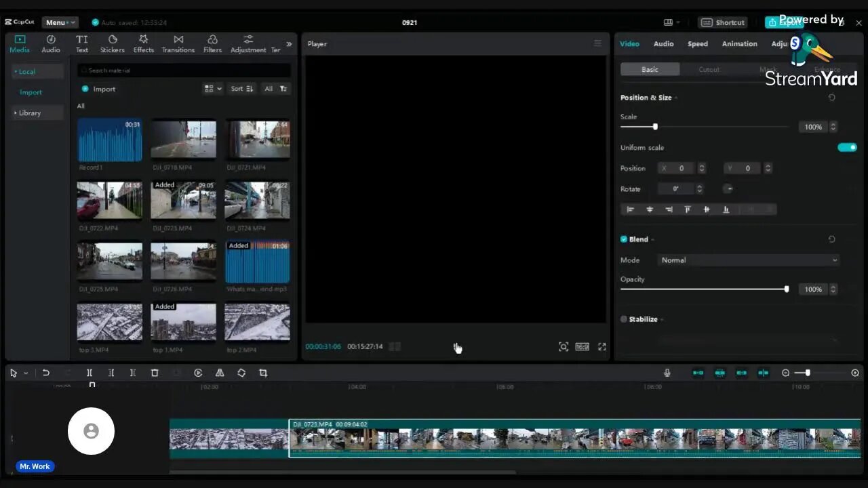
Task: Select the Record1 audio clip thumbnail
Action: pyautogui.click(x=110, y=141)
